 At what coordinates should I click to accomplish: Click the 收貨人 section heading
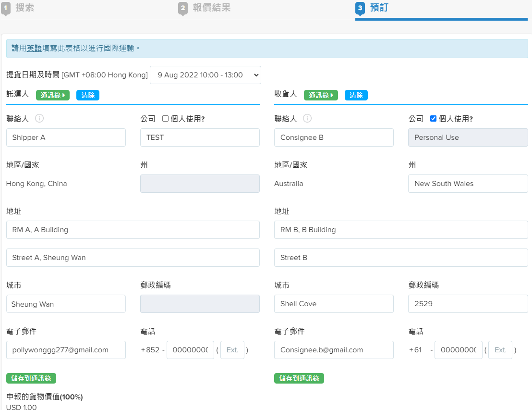[x=286, y=94]
